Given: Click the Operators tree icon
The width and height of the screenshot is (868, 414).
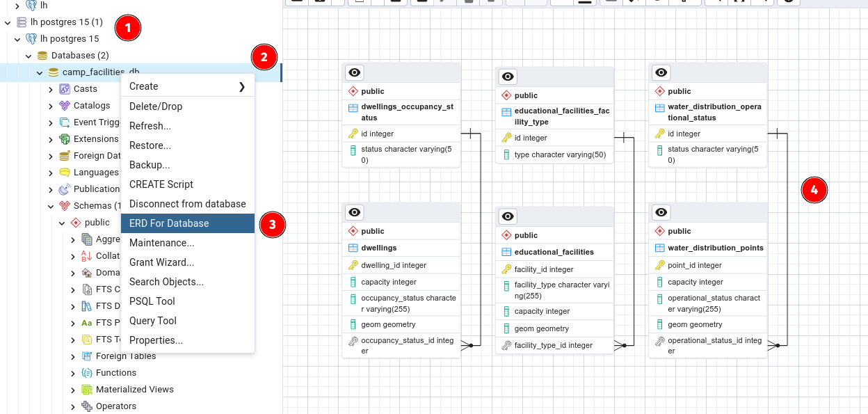Looking at the screenshot, I should click(87, 406).
